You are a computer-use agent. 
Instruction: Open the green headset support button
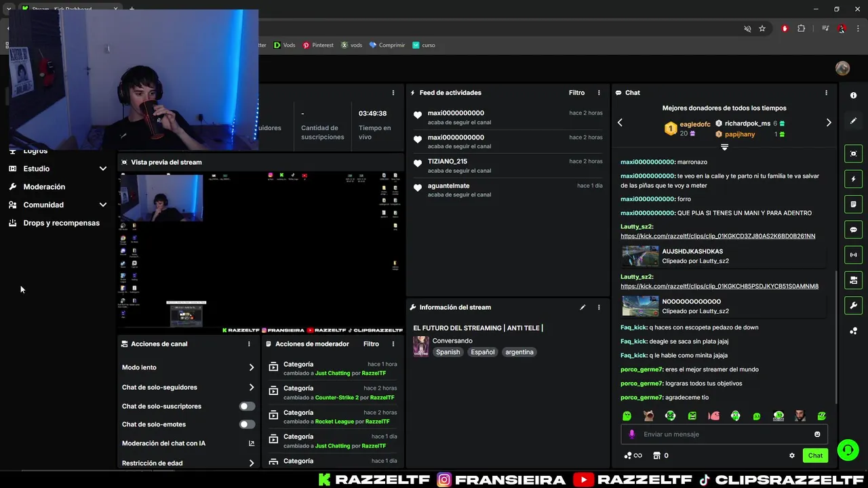click(x=847, y=450)
